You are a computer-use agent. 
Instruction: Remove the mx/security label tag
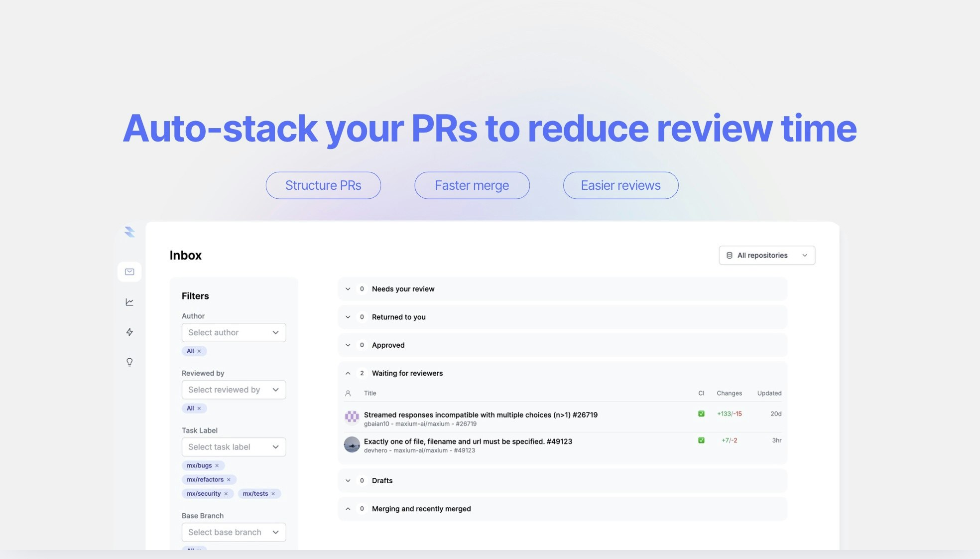pos(226,494)
